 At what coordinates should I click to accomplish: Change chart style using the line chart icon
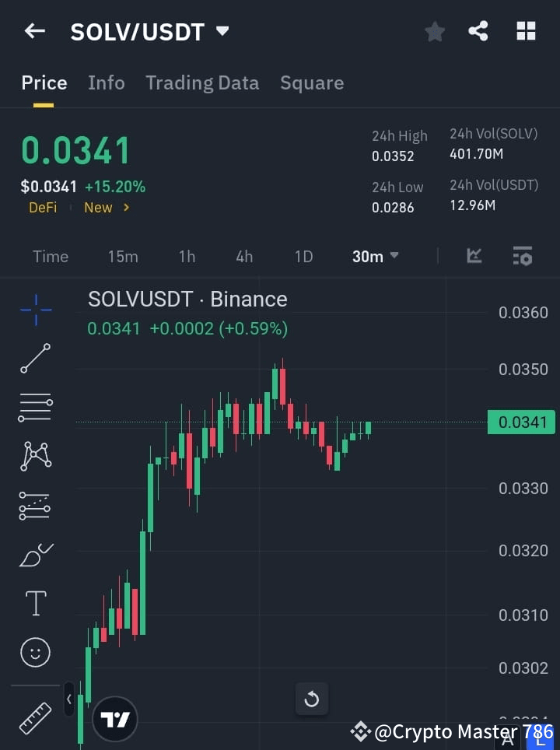474,256
